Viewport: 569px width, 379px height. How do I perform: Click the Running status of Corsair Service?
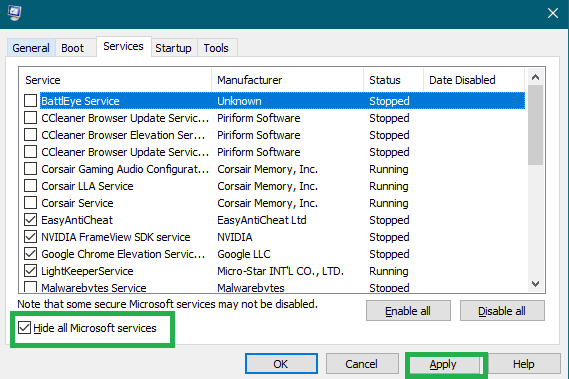[389, 203]
